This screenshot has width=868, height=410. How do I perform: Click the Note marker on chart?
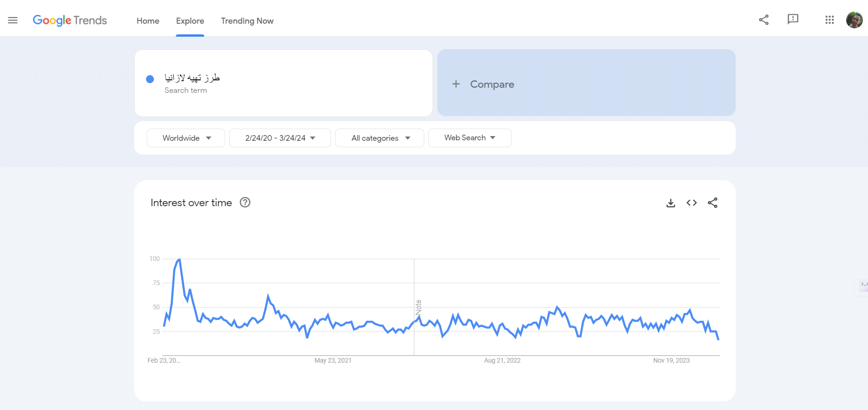[418, 307]
